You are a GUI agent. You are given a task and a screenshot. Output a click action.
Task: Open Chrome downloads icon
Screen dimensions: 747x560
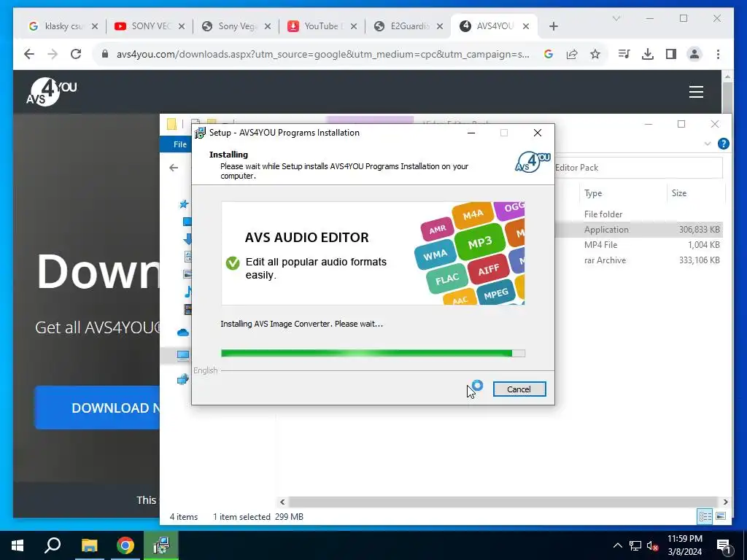[x=648, y=54]
